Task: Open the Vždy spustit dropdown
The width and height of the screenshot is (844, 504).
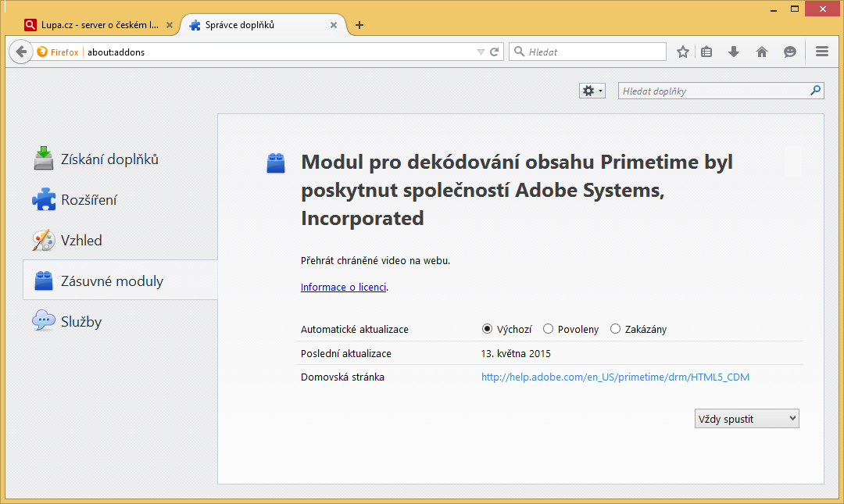Action: click(746, 419)
